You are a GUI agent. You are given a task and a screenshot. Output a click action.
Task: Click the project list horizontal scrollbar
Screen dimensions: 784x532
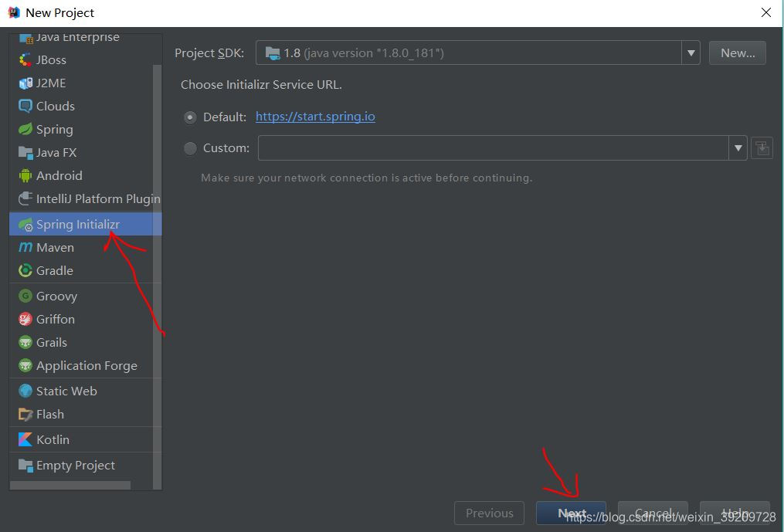point(70,485)
